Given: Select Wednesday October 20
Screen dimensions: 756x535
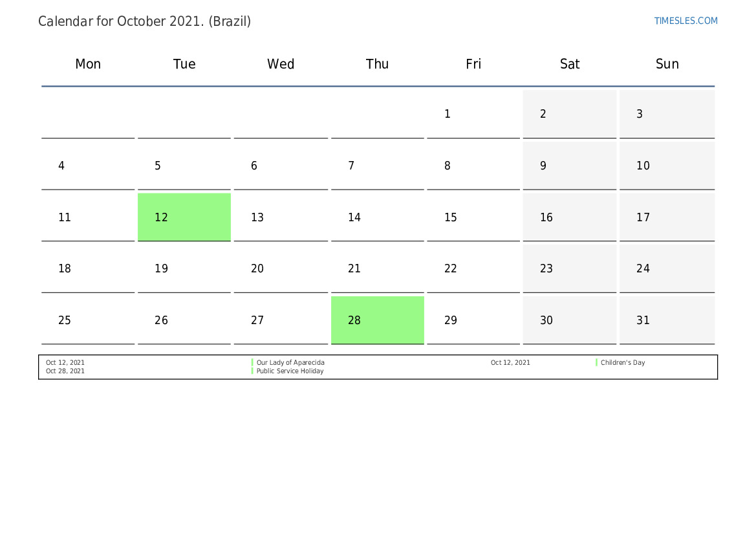Looking at the screenshot, I should (x=281, y=268).
